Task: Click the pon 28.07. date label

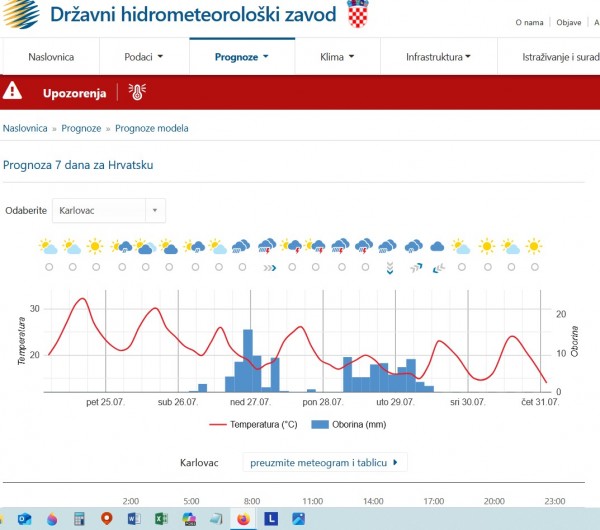Action: point(323,402)
